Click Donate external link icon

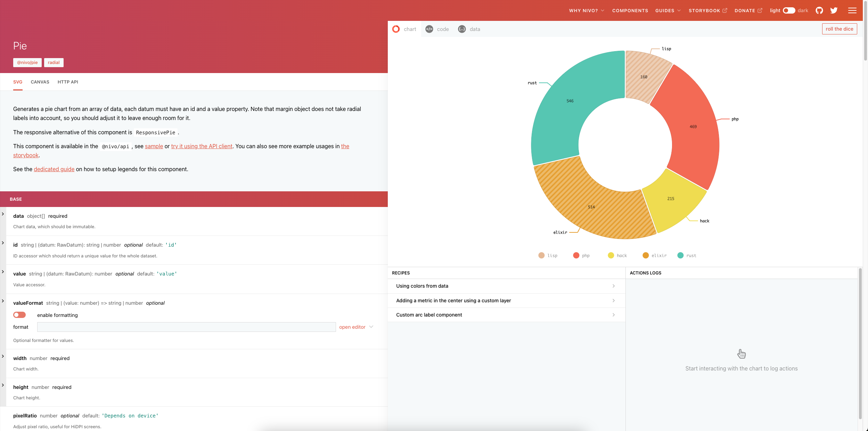[x=760, y=10]
